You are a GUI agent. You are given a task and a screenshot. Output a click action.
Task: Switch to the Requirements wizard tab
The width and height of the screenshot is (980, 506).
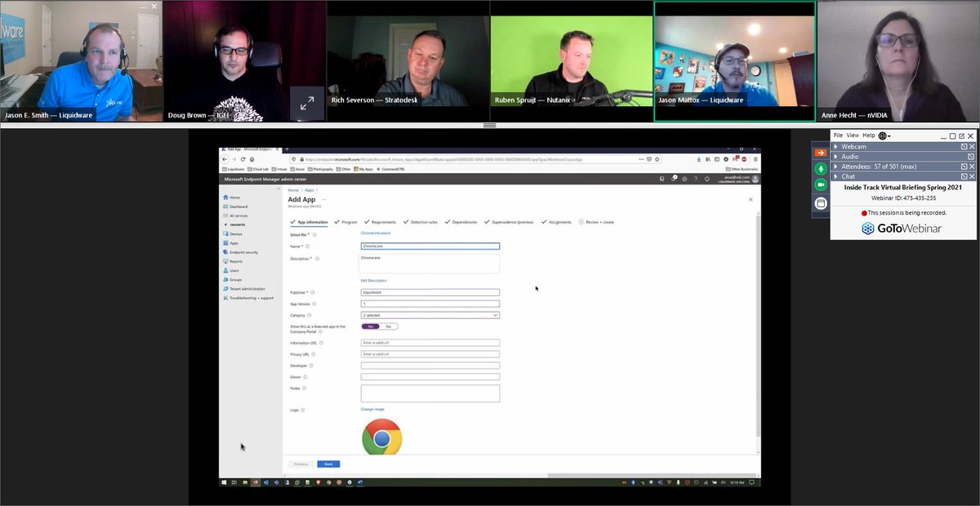380,222
